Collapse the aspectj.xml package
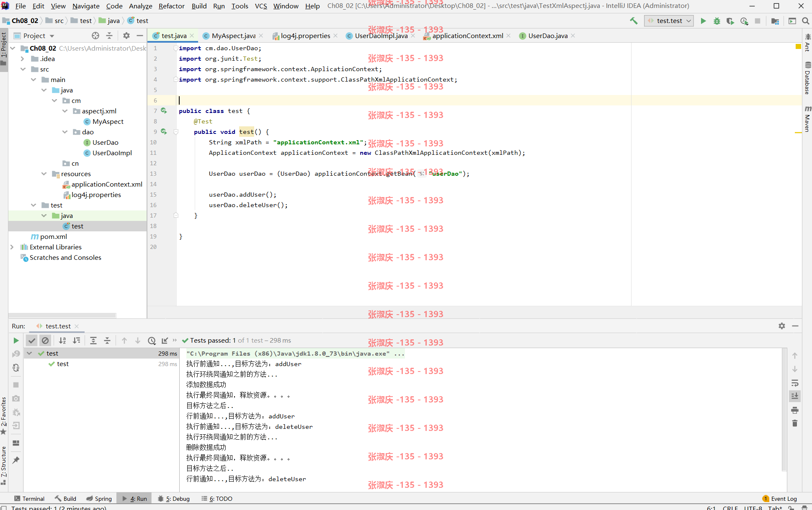This screenshot has height=510, width=812. pyautogui.click(x=65, y=111)
